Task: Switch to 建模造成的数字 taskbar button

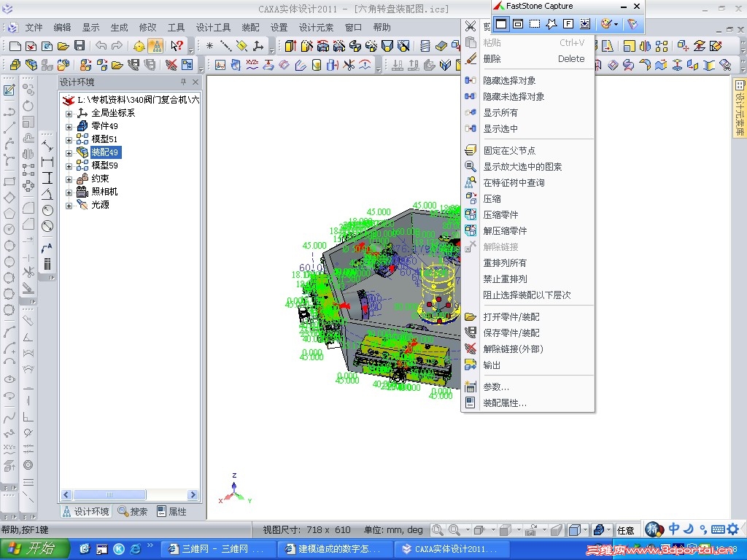Action: 334,549
